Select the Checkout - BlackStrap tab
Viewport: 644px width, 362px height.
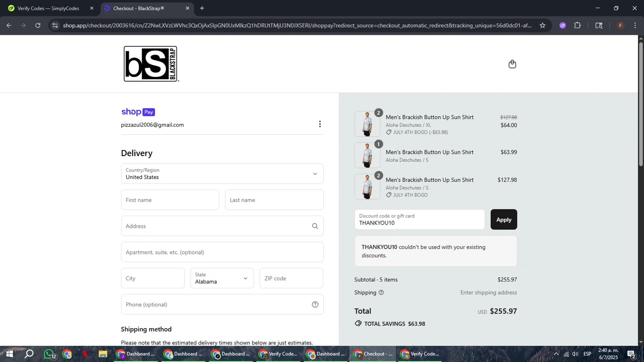(x=146, y=8)
